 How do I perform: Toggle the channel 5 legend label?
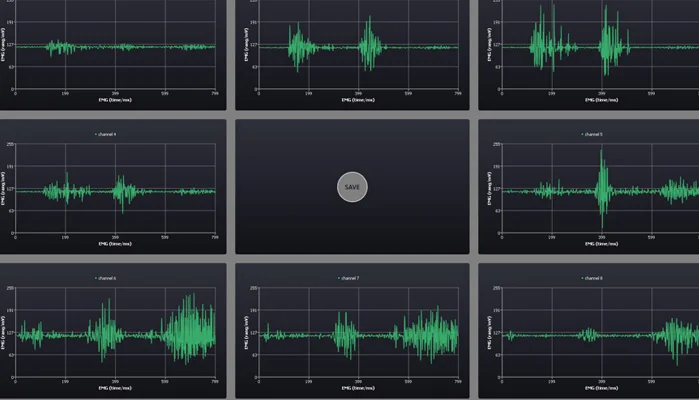593,134
